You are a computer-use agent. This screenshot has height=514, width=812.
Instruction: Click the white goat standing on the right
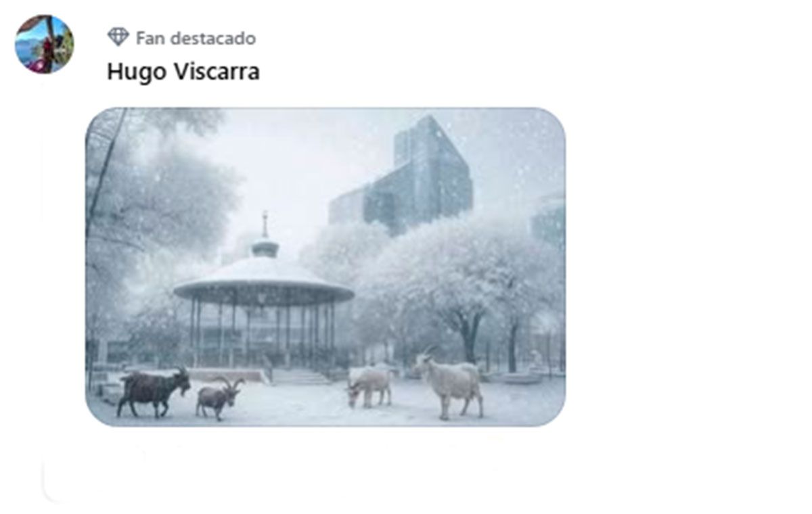(x=450, y=383)
